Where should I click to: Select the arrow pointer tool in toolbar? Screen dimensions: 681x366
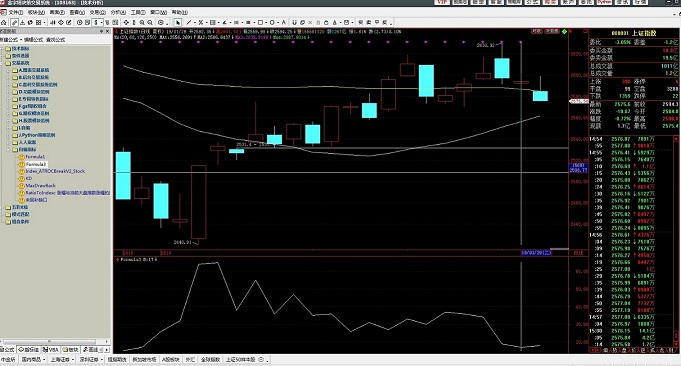pos(178,22)
